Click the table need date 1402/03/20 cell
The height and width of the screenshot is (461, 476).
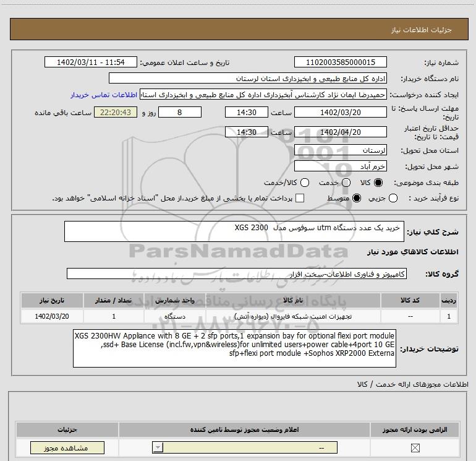point(52,316)
